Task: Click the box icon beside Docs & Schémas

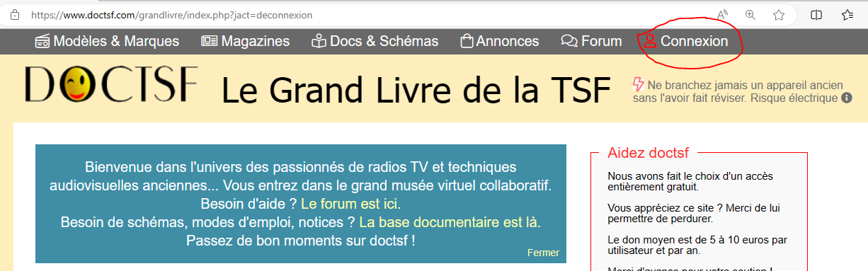Action: click(319, 42)
